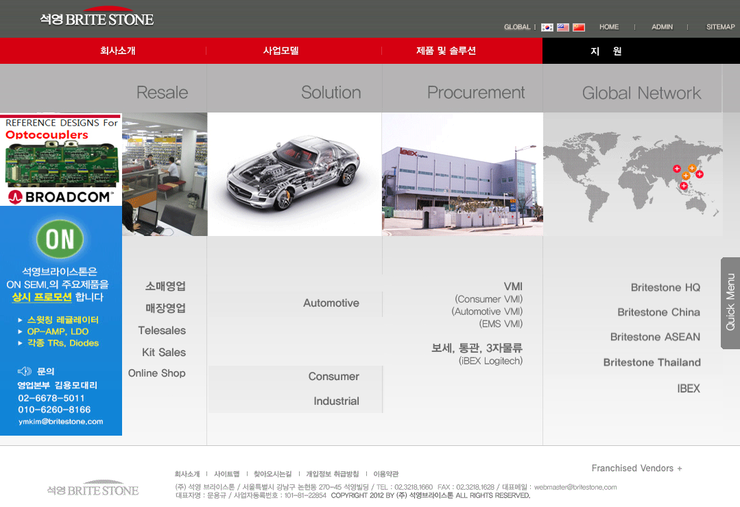Open the IBEX network link
The height and width of the screenshot is (507, 740).
(689, 389)
